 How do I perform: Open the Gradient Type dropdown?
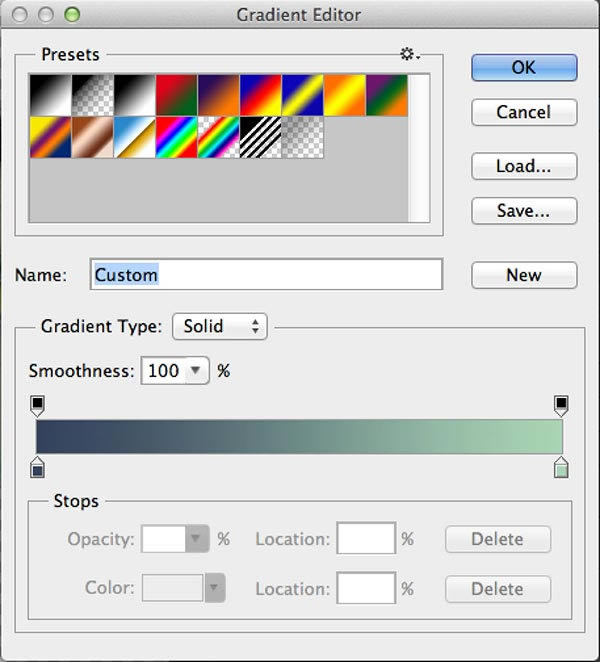pyautogui.click(x=220, y=326)
